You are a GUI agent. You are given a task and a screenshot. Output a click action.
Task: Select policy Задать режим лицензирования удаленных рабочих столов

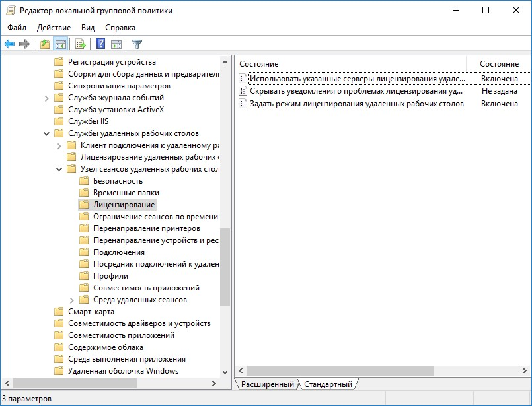(357, 104)
